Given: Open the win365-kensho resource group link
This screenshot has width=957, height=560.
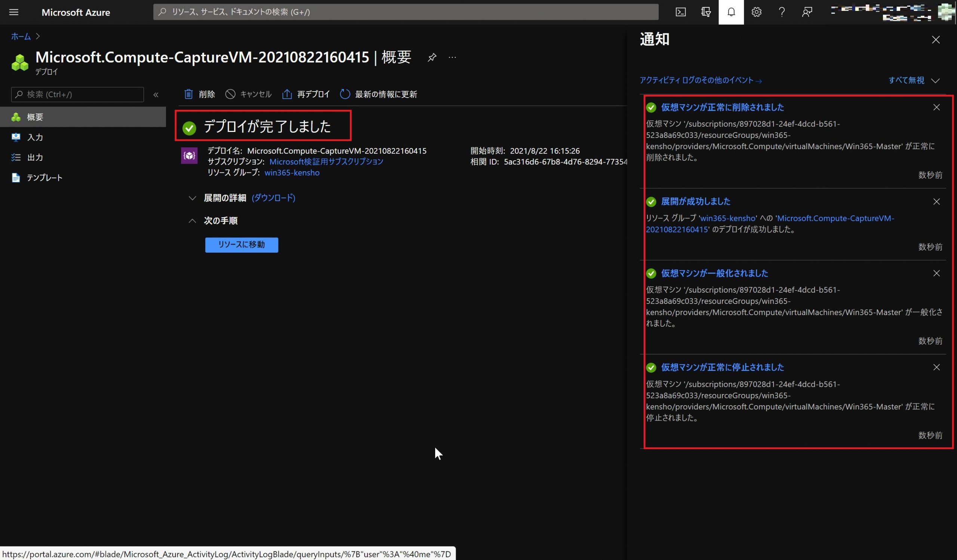Looking at the screenshot, I should (x=292, y=173).
